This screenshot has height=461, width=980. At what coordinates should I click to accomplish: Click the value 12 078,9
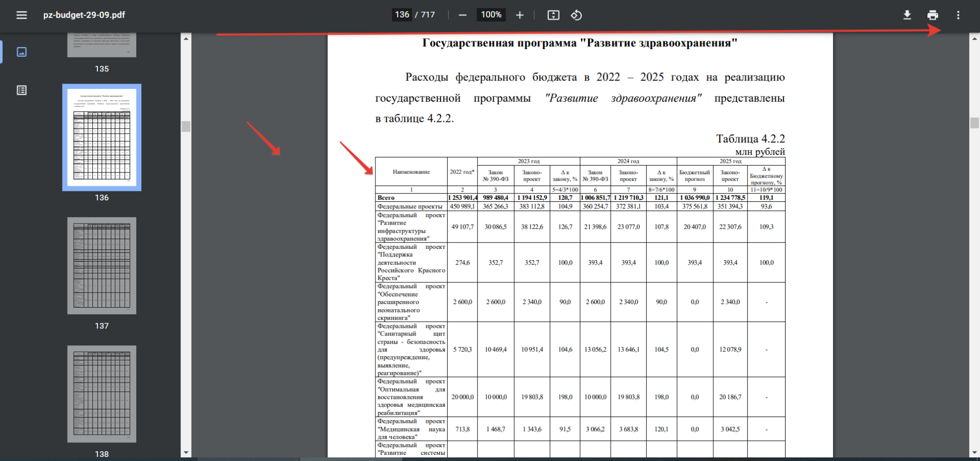[x=730, y=349]
